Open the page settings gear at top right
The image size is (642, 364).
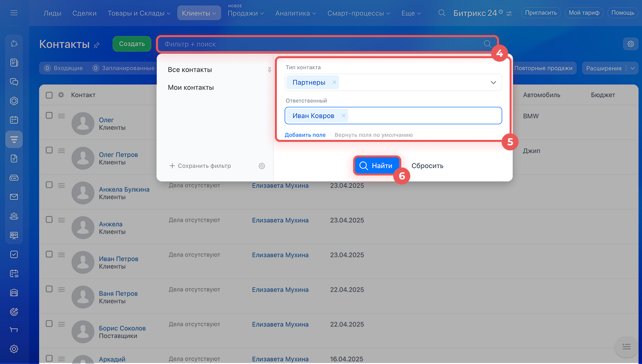click(x=630, y=44)
